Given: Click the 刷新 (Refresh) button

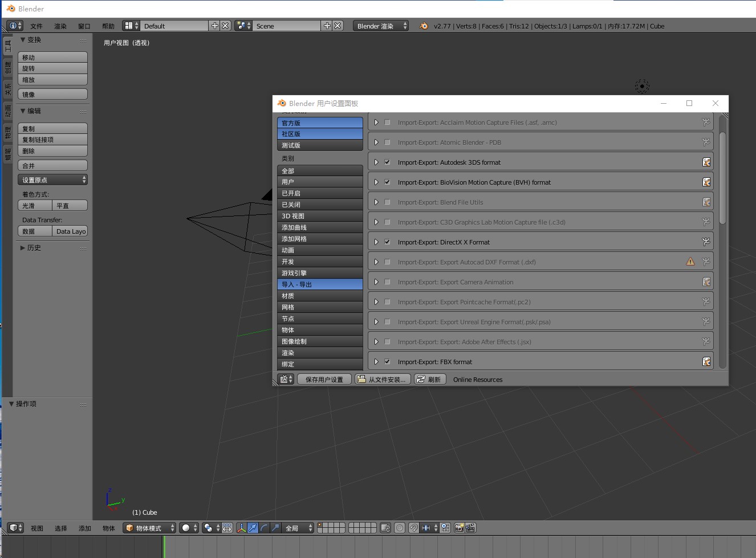Looking at the screenshot, I should (429, 379).
